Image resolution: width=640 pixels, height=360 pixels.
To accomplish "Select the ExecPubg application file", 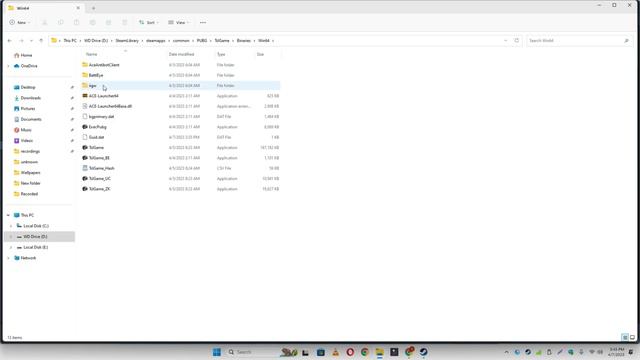I will pos(98,127).
